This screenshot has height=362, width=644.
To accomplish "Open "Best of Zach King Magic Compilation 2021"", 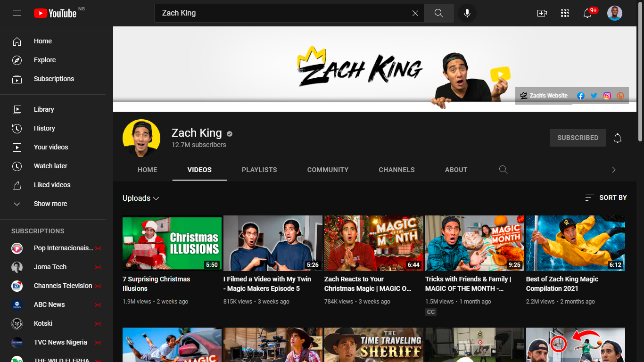I will pos(562,284).
